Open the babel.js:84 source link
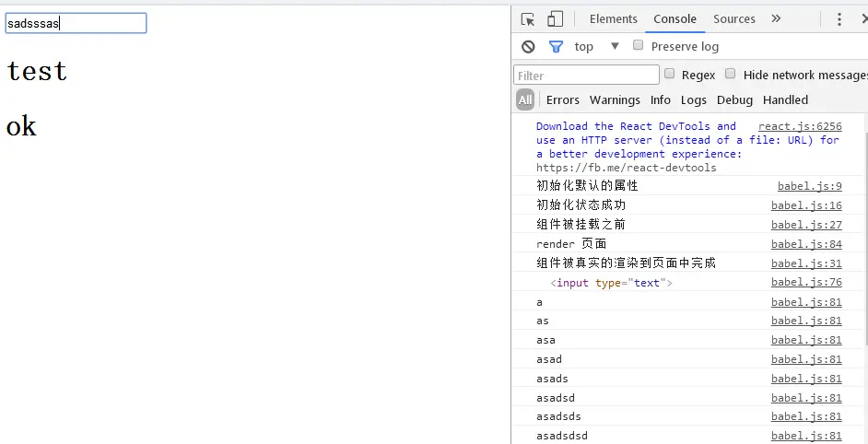The height and width of the screenshot is (444, 868). click(x=806, y=244)
